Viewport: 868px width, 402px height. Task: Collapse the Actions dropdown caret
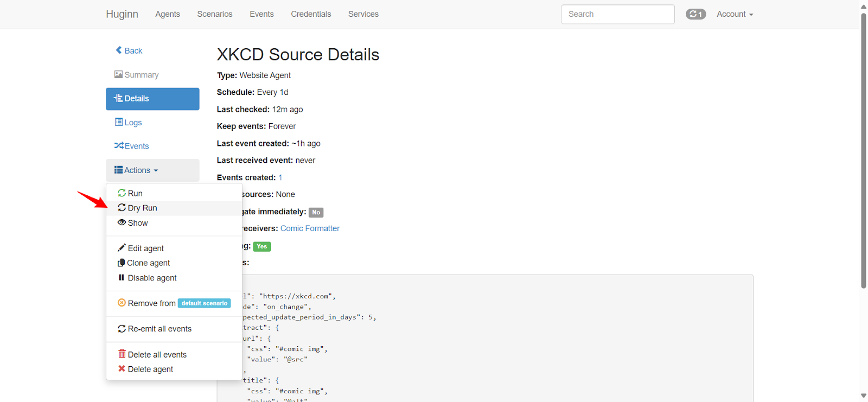pos(156,170)
